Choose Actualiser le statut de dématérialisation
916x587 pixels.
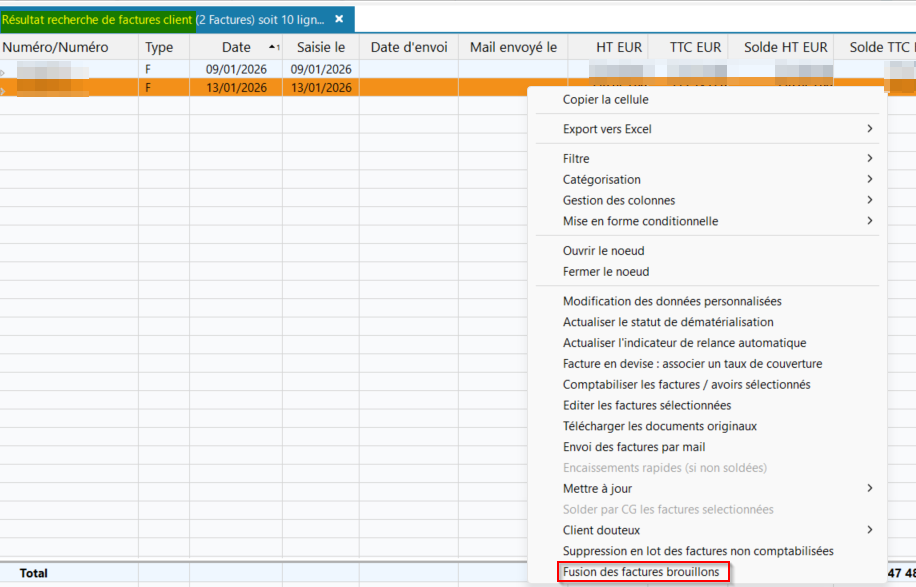point(668,322)
